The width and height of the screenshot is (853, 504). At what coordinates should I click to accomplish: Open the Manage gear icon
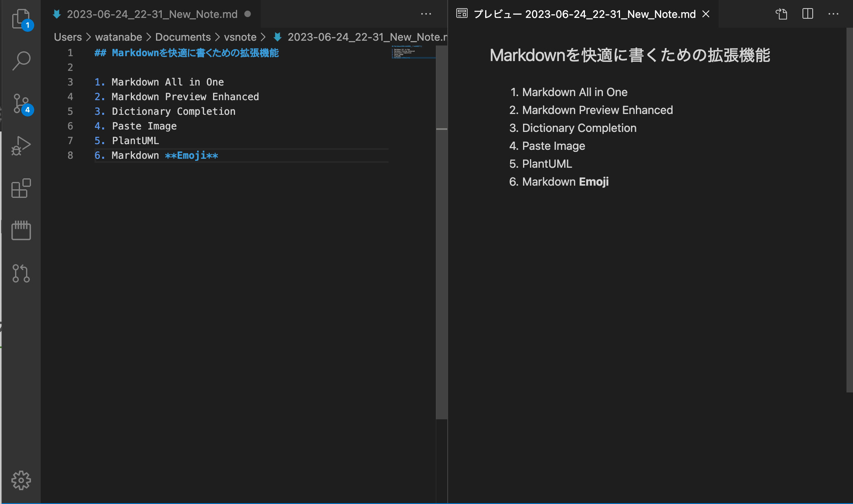click(21, 481)
